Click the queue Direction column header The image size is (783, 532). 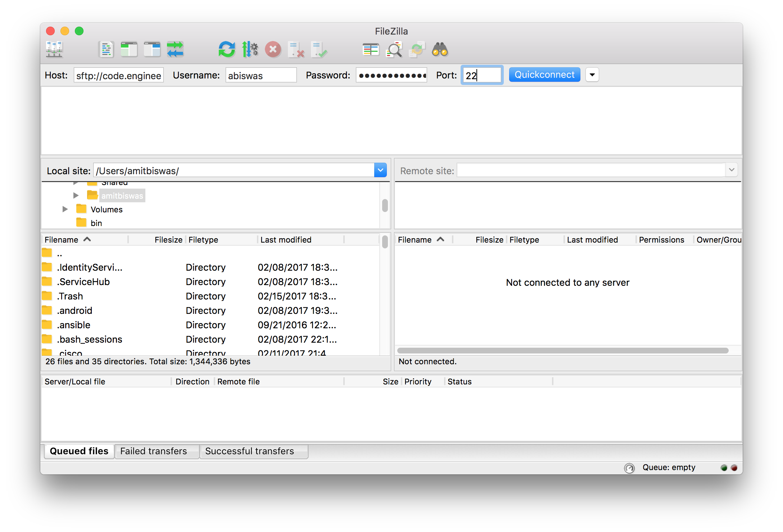(193, 382)
